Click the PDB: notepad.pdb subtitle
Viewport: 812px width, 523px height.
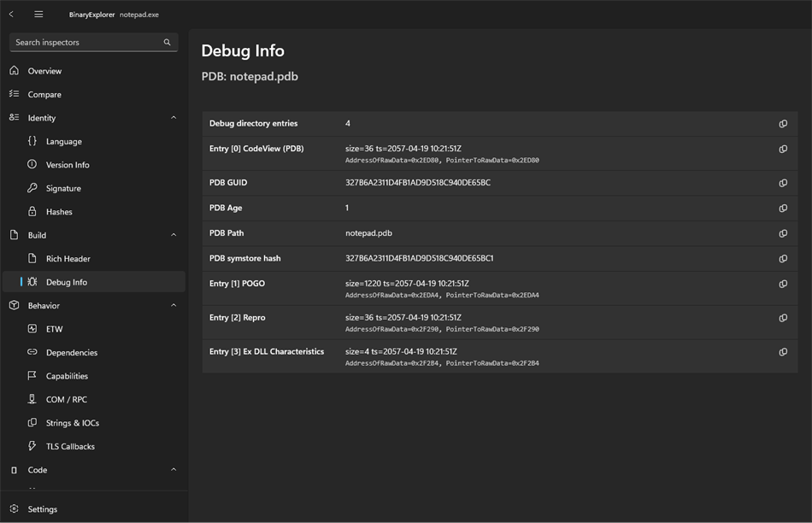pyautogui.click(x=250, y=77)
